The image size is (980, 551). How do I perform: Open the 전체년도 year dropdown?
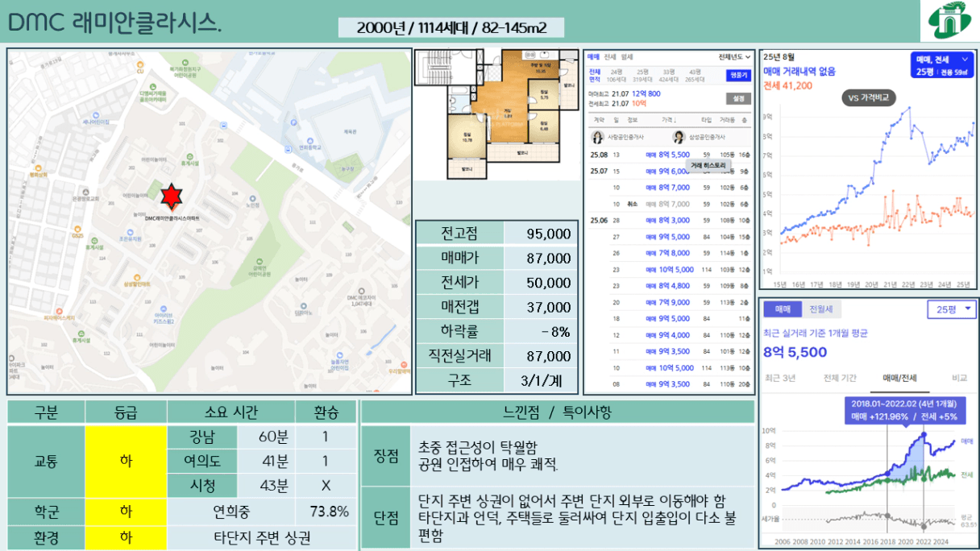click(x=735, y=57)
